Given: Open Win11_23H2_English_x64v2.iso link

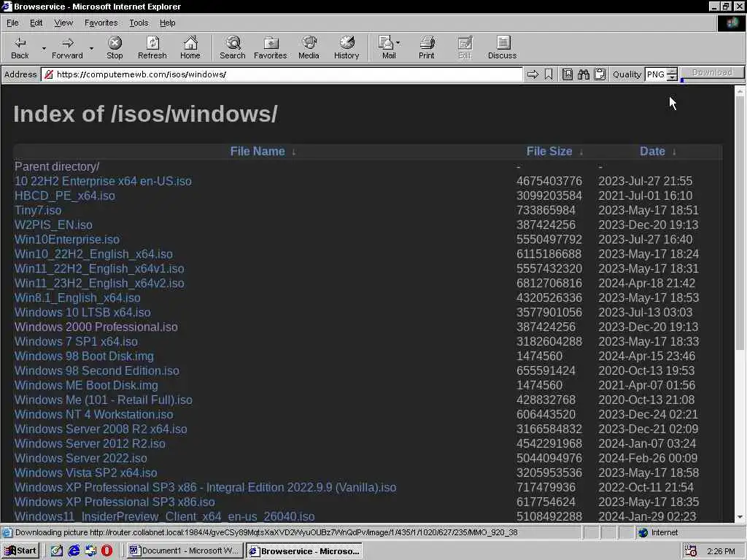Looking at the screenshot, I should point(99,284).
